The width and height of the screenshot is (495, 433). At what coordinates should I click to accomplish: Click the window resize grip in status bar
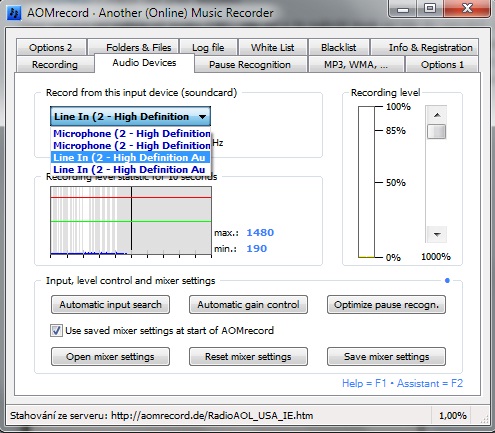(x=485, y=419)
